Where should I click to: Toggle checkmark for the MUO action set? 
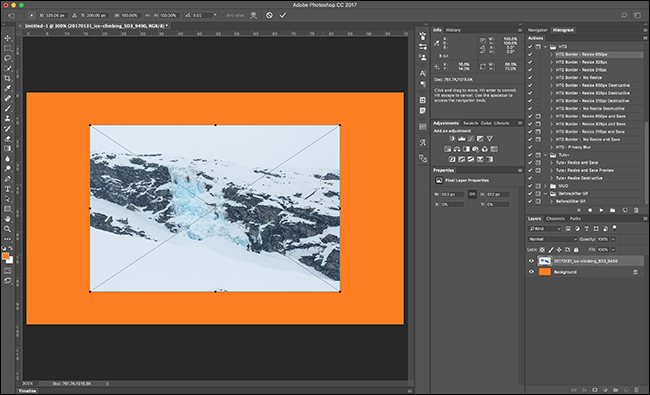[530, 186]
